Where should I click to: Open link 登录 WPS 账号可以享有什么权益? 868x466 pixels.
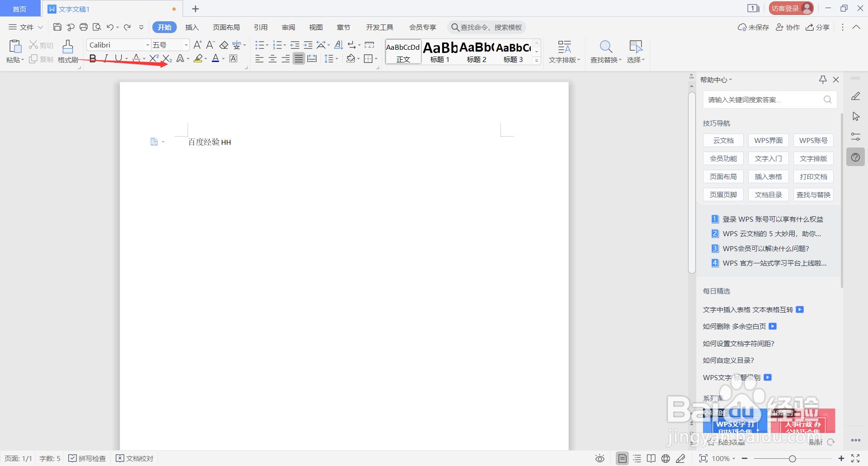coord(773,219)
